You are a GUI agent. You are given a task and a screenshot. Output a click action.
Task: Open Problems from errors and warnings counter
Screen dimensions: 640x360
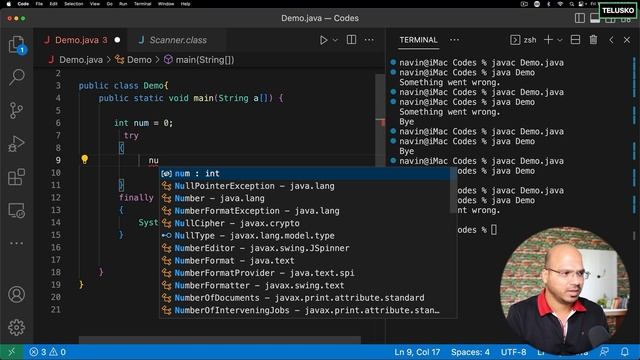(x=48, y=352)
